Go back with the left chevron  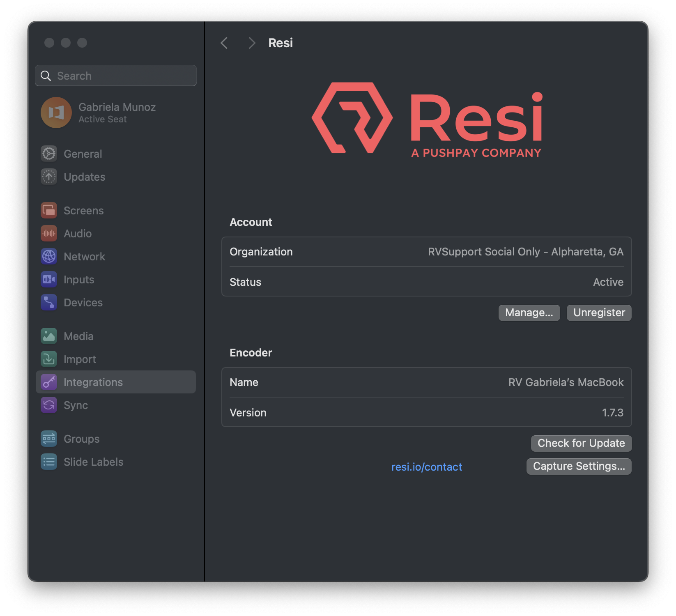pyautogui.click(x=224, y=43)
